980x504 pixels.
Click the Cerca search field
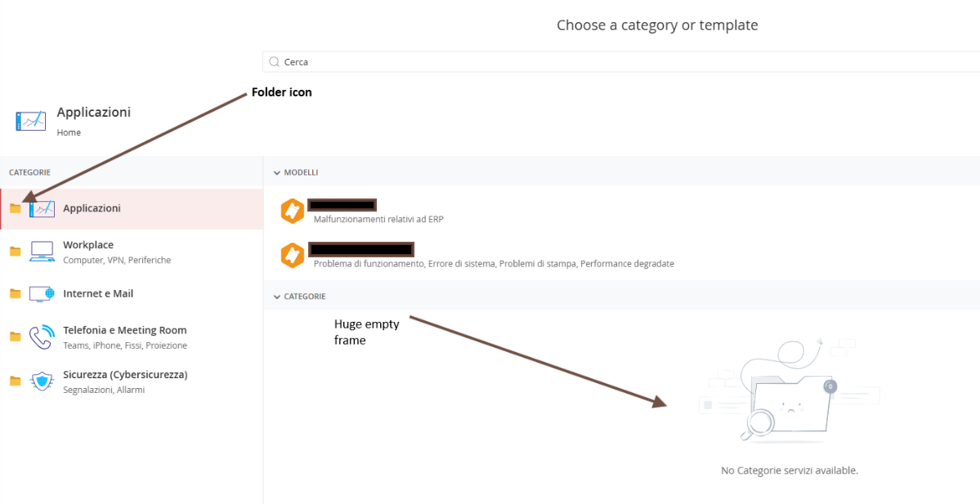[x=621, y=62]
